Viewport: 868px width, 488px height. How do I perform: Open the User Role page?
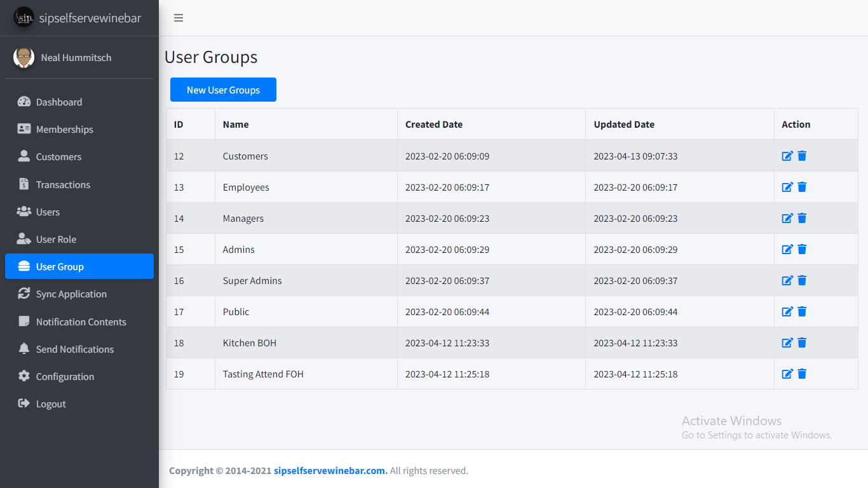tap(56, 239)
